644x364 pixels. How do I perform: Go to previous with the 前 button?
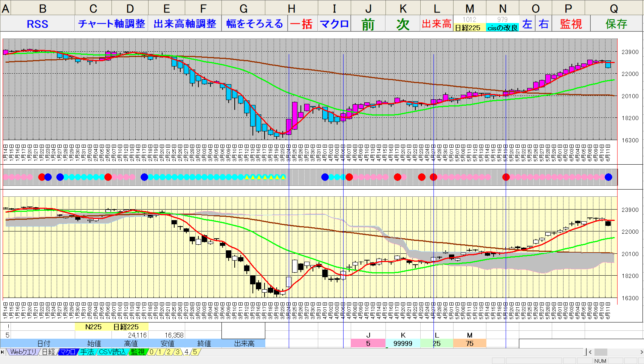tap(368, 24)
